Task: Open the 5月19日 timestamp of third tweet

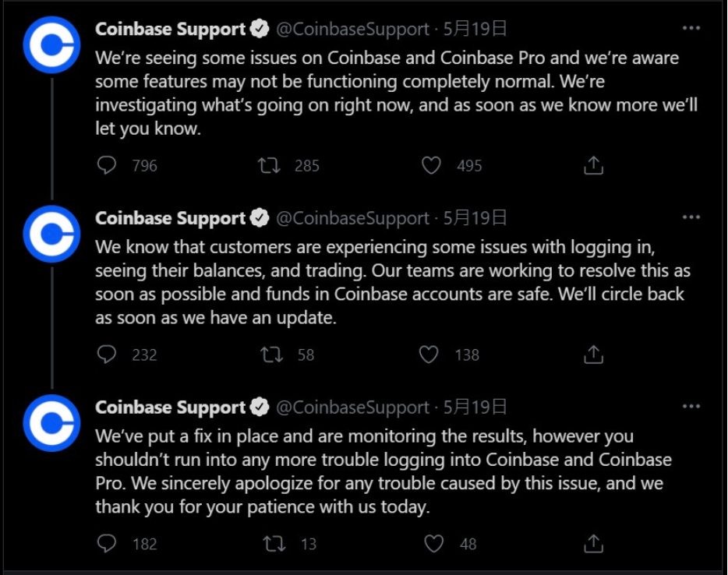Action: click(x=475, y=407)
